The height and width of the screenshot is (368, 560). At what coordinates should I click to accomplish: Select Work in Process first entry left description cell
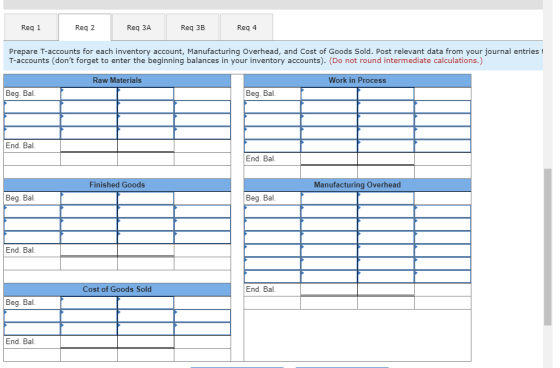(x=272, y=107)
